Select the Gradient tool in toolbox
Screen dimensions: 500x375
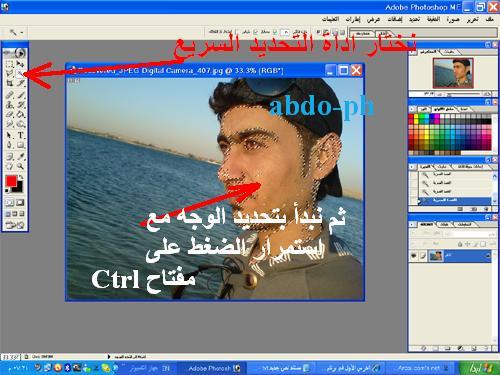(20, 114)
